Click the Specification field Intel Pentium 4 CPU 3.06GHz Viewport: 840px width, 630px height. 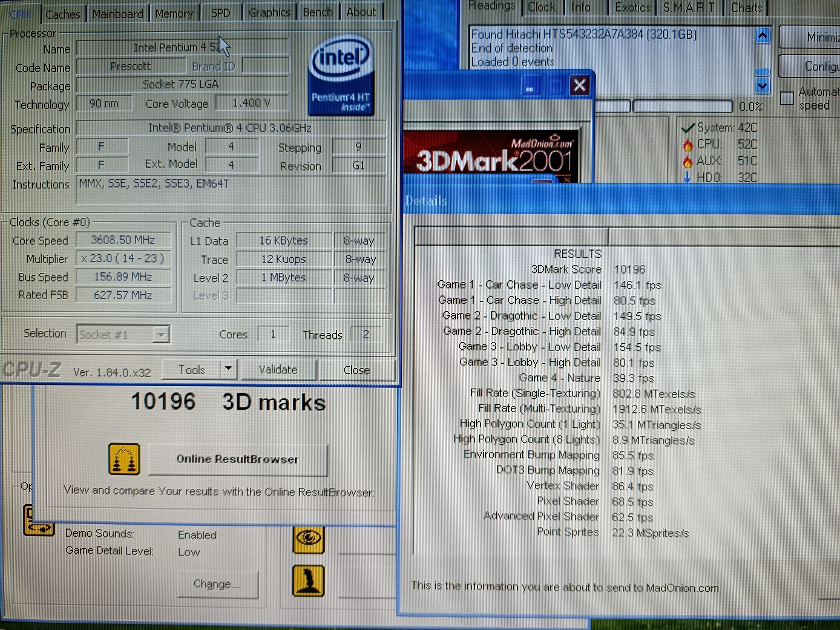(231, 128)
